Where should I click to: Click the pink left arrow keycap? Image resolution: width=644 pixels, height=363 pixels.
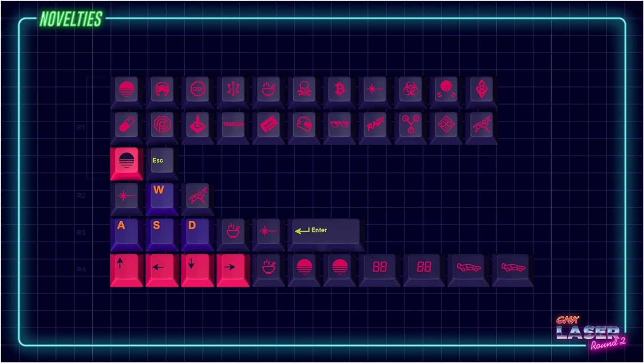[162, 270]
